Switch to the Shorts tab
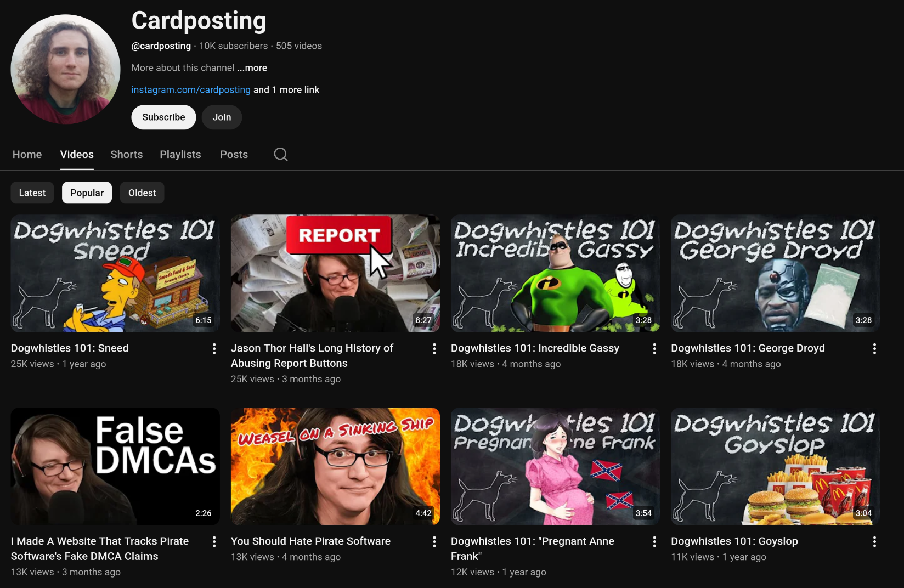 pos(127,155)
